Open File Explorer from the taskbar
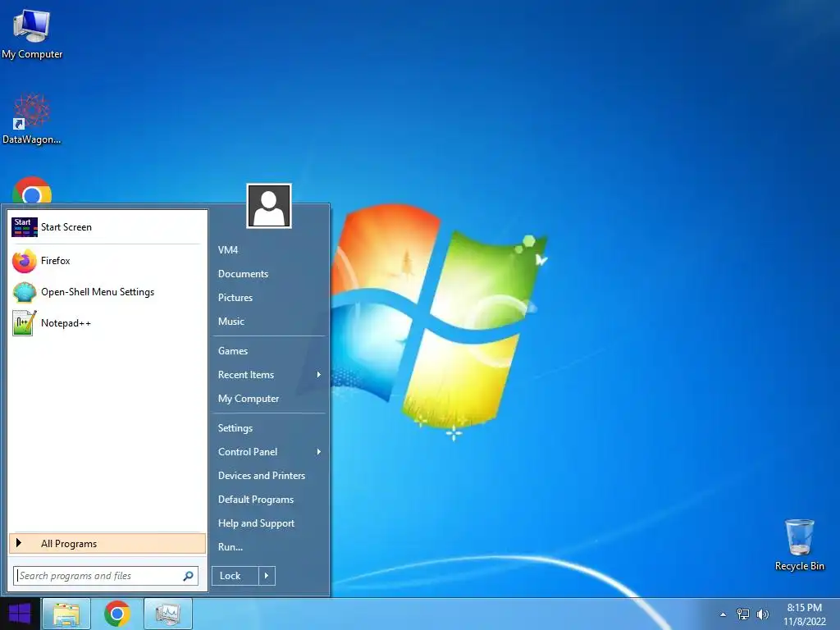840x630 pixels. click(66, 614)
